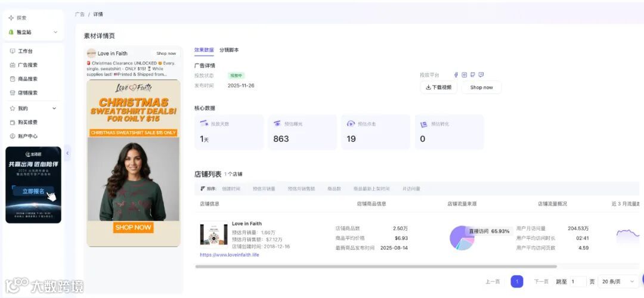Click the 商品搜索 sidebar icon
Screen dimensions: 644x298
click(x=13, y=79)
